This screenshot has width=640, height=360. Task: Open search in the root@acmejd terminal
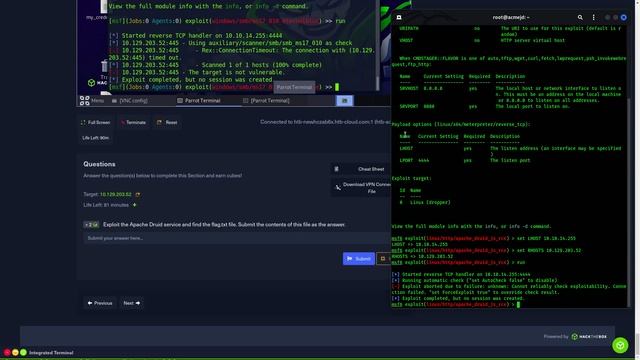pyautogui.click(x=580, y=17)
